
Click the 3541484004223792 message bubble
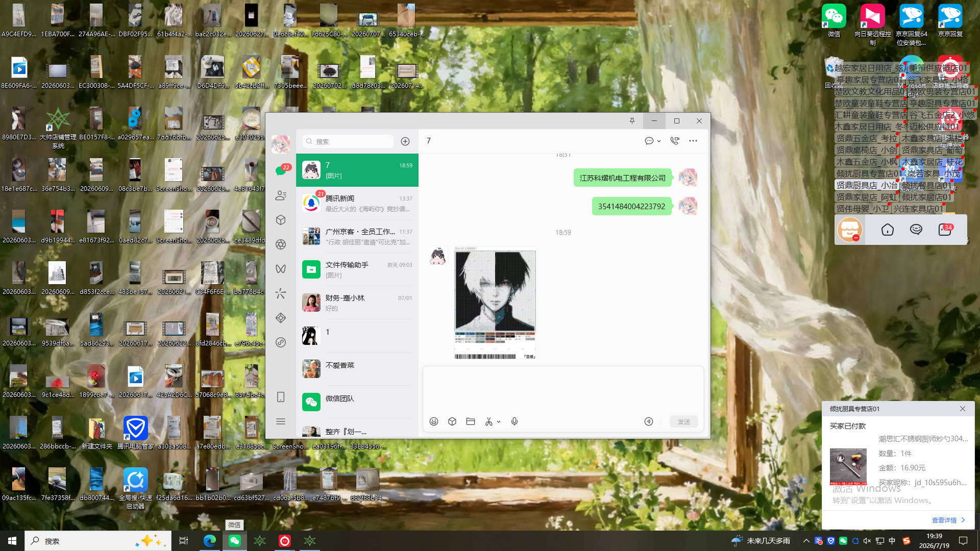tap(632, 207)
